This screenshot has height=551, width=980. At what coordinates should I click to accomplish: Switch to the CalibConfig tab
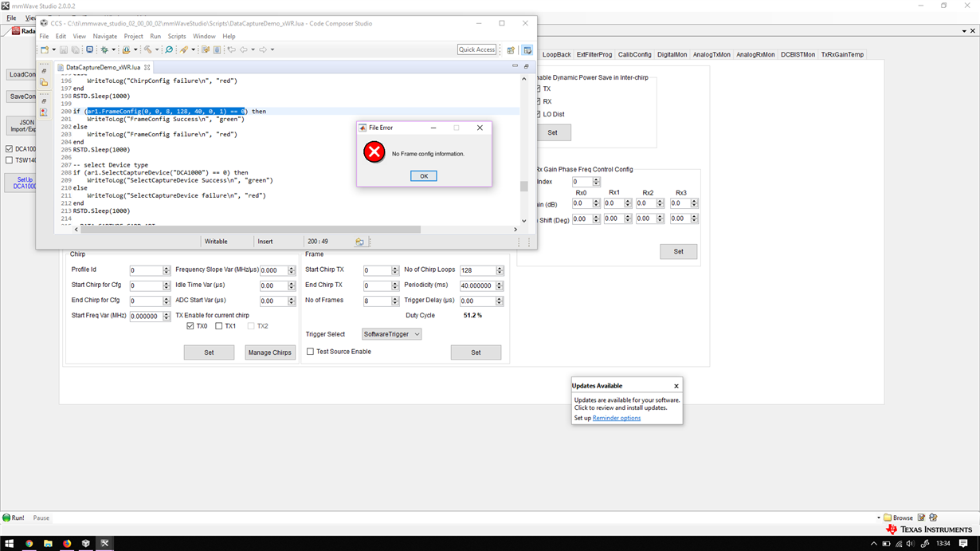pos(635,55)
